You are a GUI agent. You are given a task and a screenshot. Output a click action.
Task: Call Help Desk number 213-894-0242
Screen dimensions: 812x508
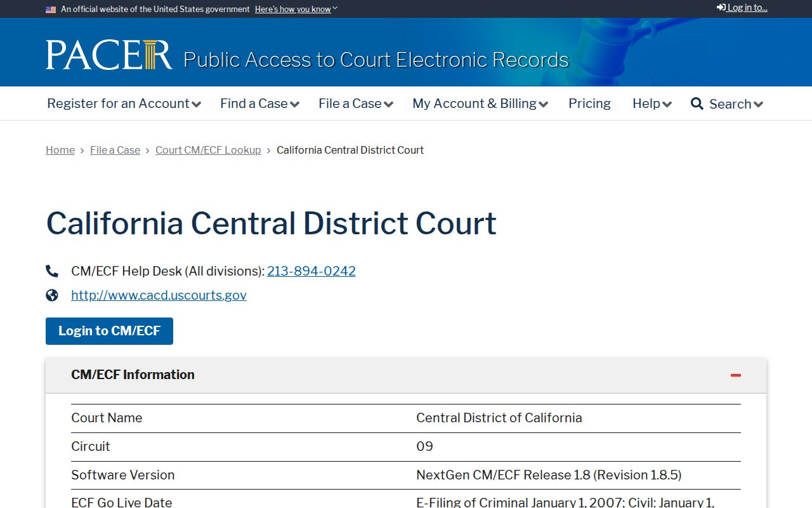point(311,271)
